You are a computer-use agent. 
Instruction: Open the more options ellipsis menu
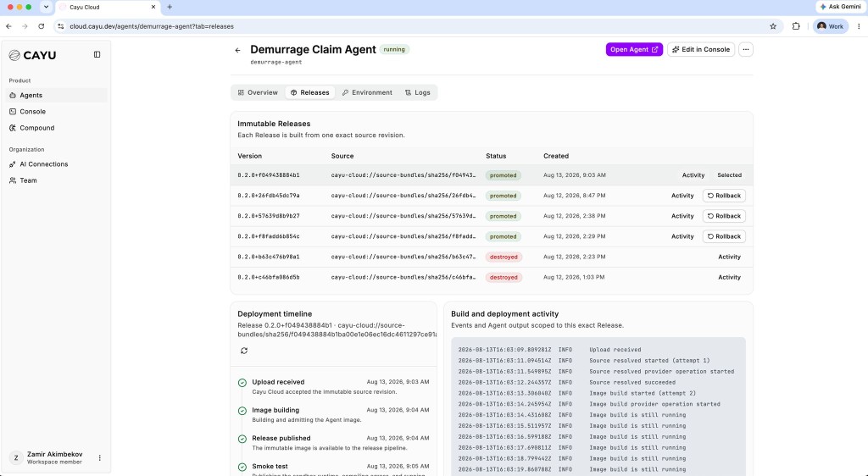point(746,50)
